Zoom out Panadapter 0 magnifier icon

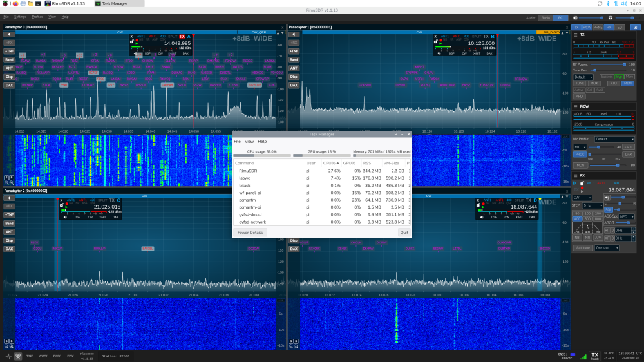(x=6, y=183)
